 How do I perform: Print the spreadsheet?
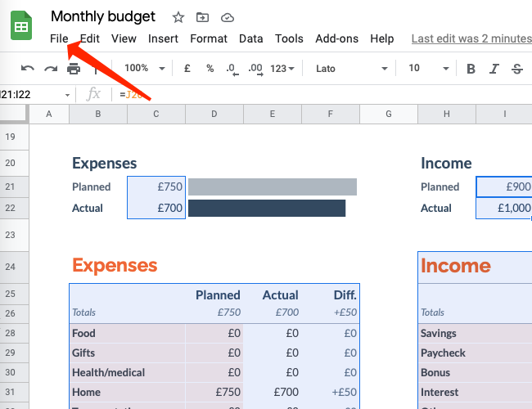click(x=74, y=69)
